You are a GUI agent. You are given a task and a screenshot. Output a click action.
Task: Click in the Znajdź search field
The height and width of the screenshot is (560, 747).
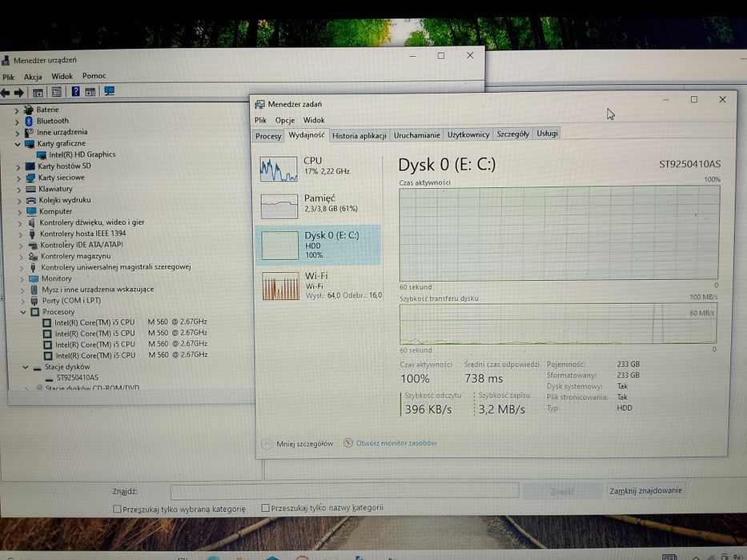click(344, 491)
